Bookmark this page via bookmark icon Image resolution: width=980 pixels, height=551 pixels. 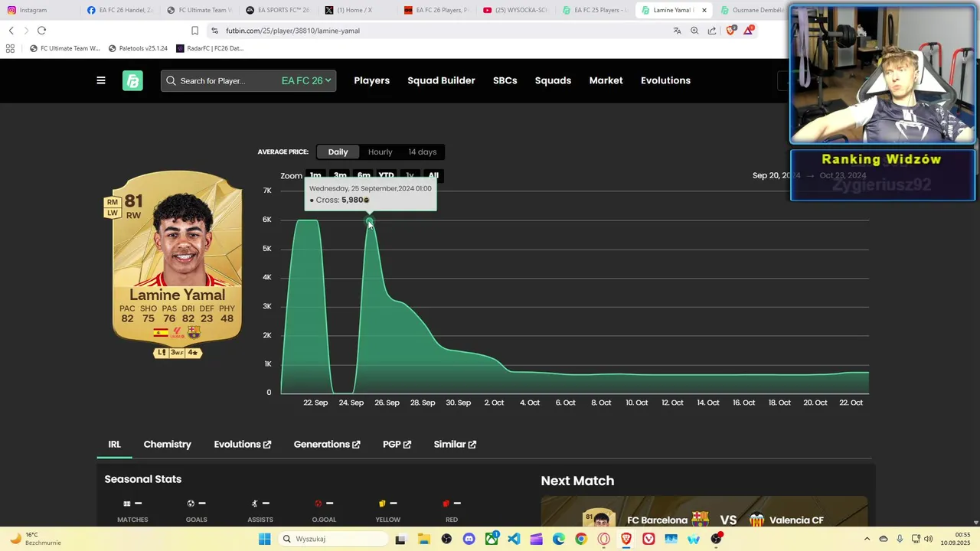pyautogui.click(x=194, y=31)
